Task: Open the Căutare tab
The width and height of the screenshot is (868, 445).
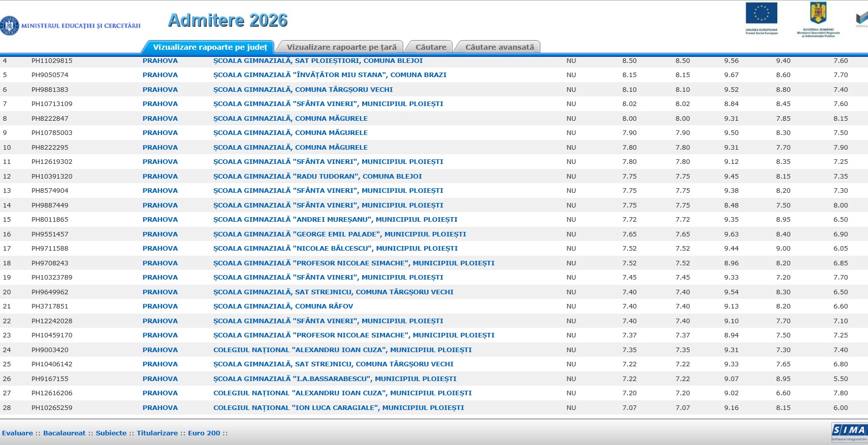Action: [431, 47]
